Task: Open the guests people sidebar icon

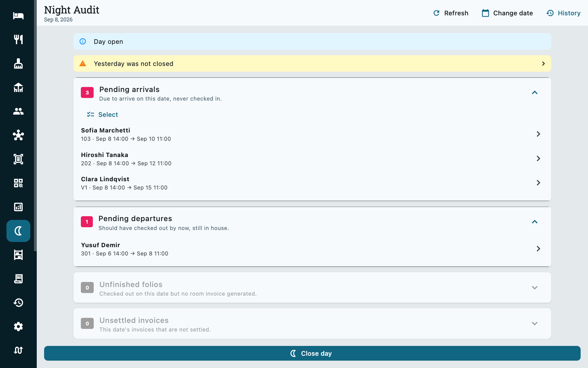Action: tap(18, 111)
